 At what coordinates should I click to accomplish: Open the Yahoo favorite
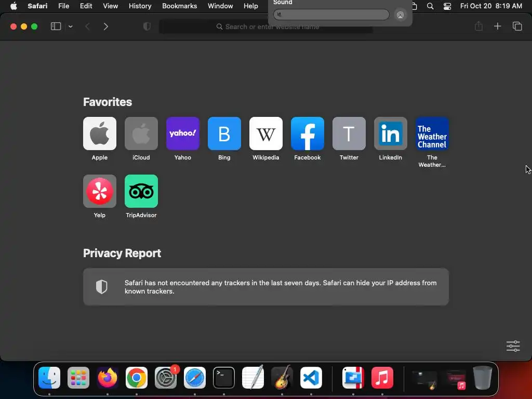182,134
